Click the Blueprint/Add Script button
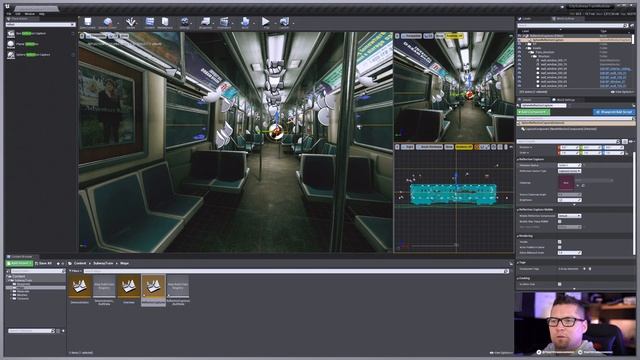 (x=613, y=112)
